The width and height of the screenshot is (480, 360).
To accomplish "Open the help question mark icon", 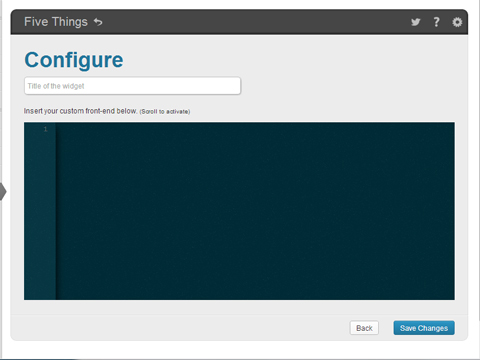I will 436,22.
